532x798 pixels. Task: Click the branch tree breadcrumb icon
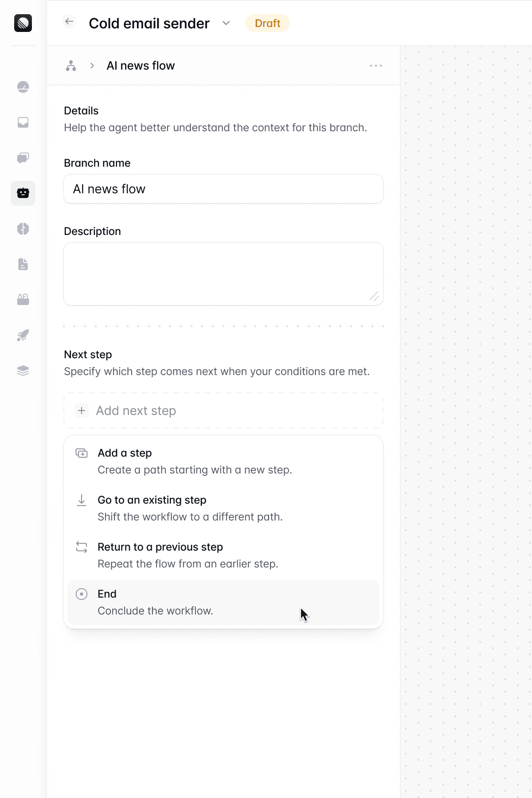click(71, 66)
